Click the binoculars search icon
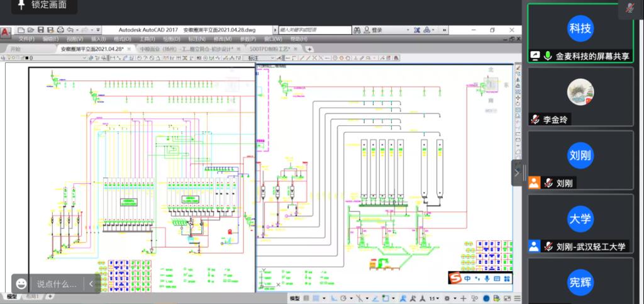The height and width of the screenshot is (304, 644). 356,30
